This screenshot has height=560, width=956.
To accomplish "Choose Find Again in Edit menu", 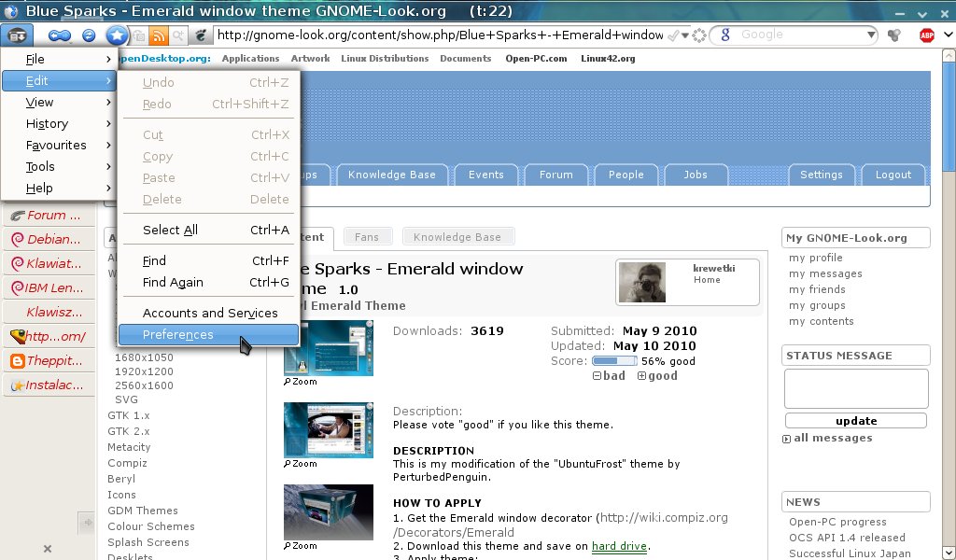I will coord(208,282).
